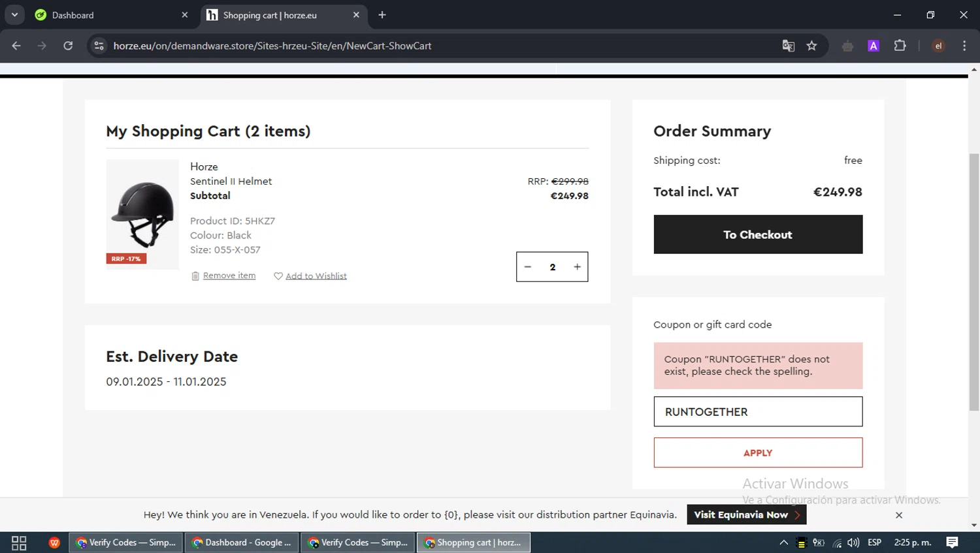This screenshot has height=553, width=980.
Task: Click the Product ID: 5HKZ7 text
Action: pos(233,221)
